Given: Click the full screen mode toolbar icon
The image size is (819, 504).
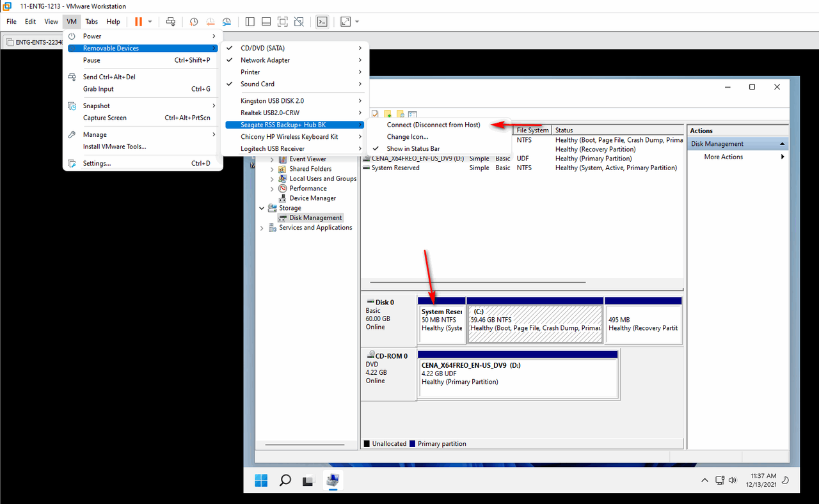Looking at the screenshot, I should click(x=282, y=22).
